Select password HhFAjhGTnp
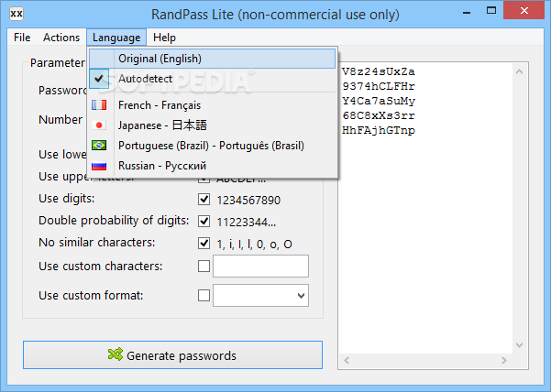 pyautogui.click(x=378, y=130)
